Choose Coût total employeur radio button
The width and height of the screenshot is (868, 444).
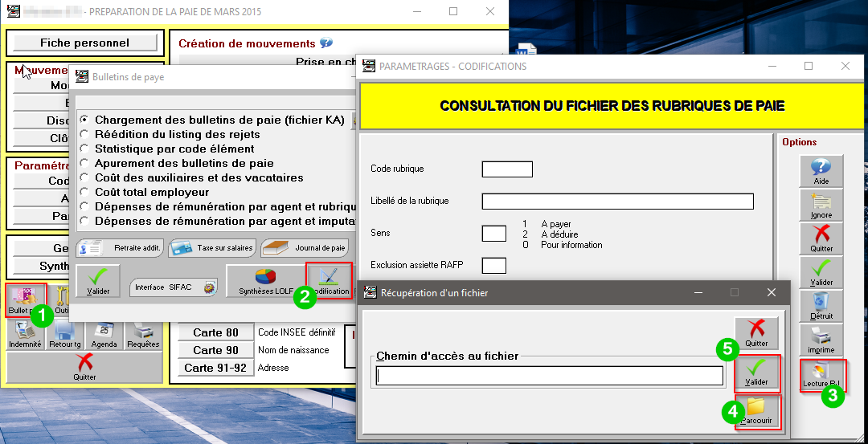(x=84, y=192)
